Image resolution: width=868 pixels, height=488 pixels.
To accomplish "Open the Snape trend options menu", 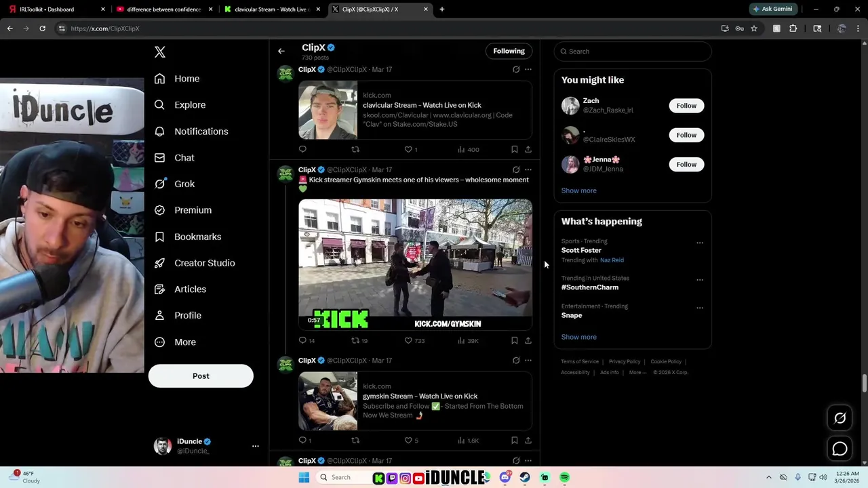I will pyautogui.click(x=700, y=308).
